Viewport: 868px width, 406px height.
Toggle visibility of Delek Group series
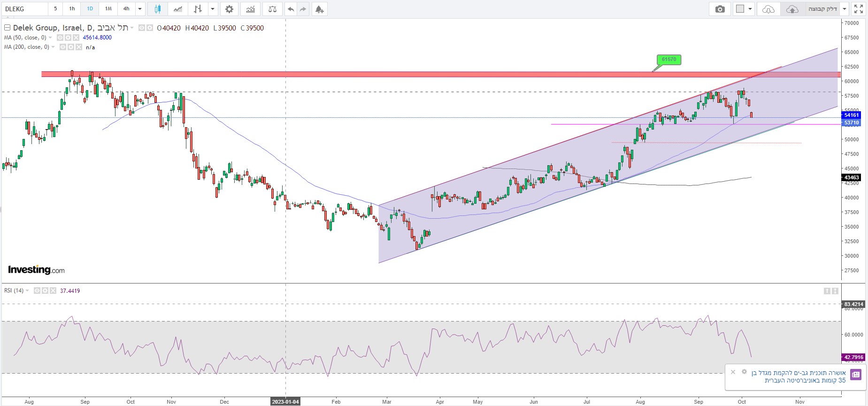(x=142, y=28)
